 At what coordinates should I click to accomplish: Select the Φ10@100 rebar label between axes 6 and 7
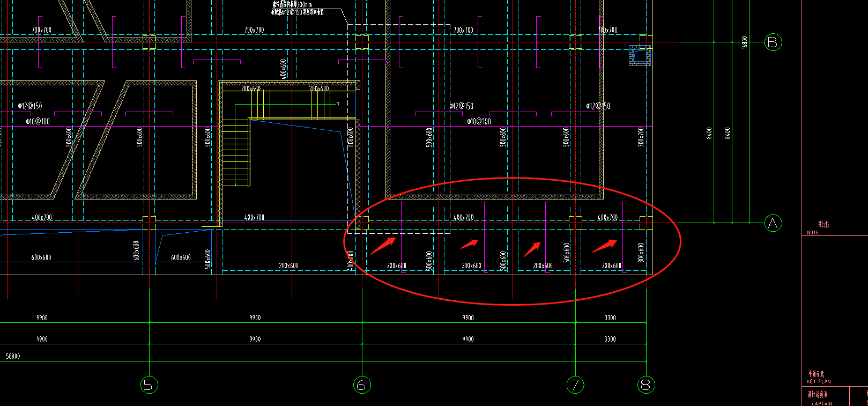point(479,122)
